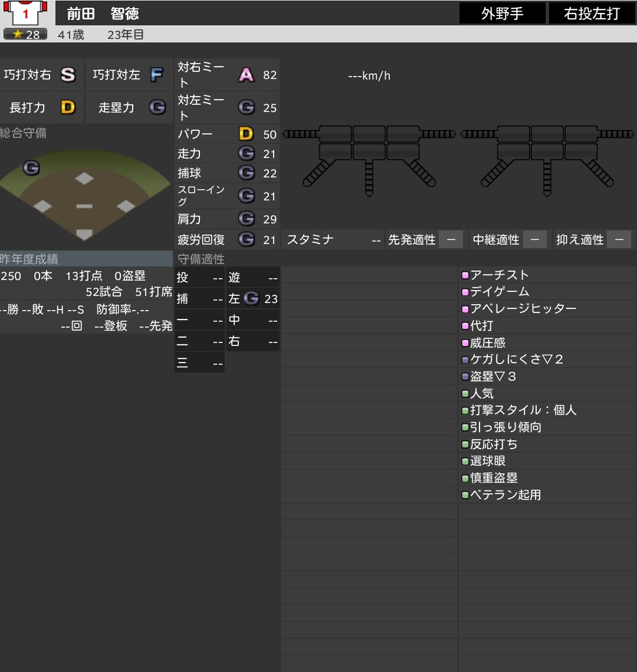This screenshot has height=672, width=637.
Task: Select the 右投左打 handedness label
Action: click(x=592, y=14)
